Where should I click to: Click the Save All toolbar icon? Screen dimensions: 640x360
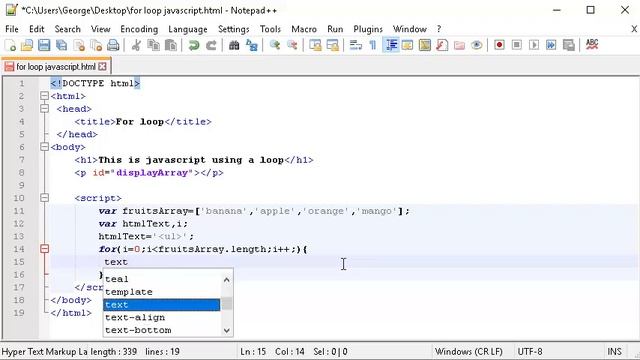[62, 45]
